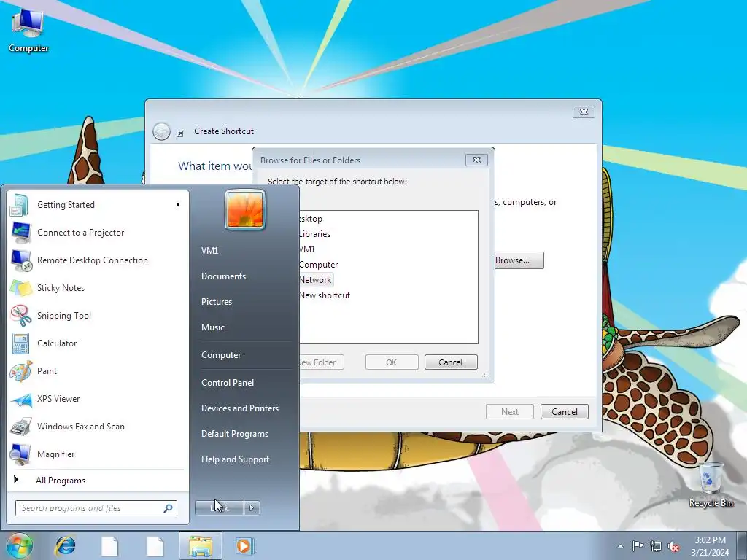Viewport: 747px width, 560px height.
Task: Expand the Getting Started submenu arrow
Action: pos(178,205)
